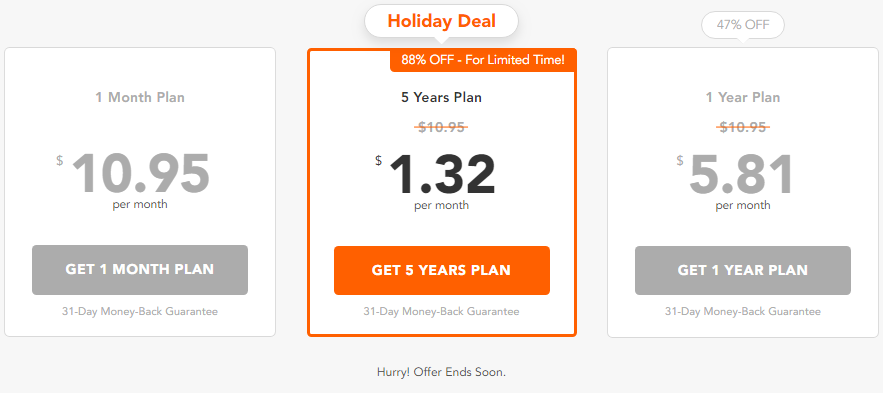Click the $10.95 monthly plan price
Screen dimensions: 883x393
point(134,173)
